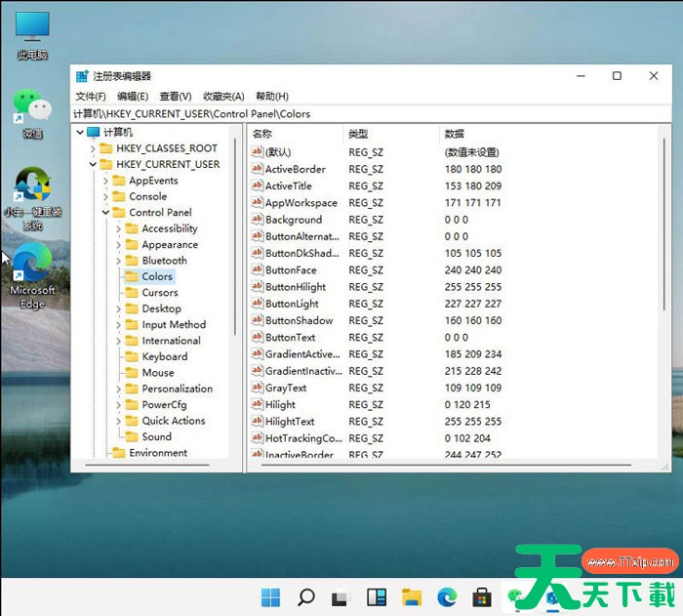Open the 小白一键重装系统 desktop icon
This screenshot has width=683, height=616.
point(32,199)
